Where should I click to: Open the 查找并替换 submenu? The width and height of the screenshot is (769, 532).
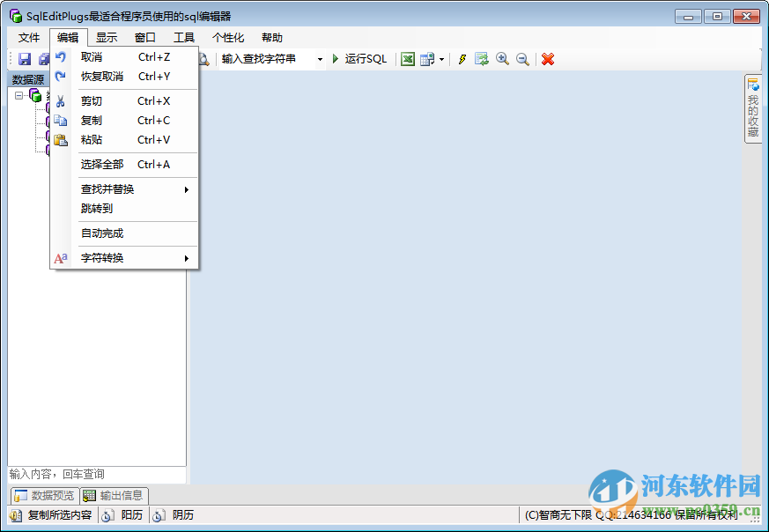click(101, 188)
